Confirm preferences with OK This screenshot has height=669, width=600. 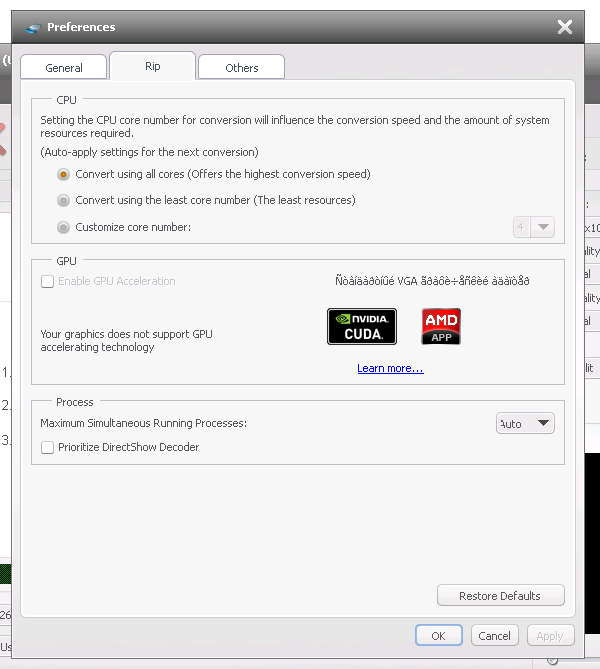(439, 636)
